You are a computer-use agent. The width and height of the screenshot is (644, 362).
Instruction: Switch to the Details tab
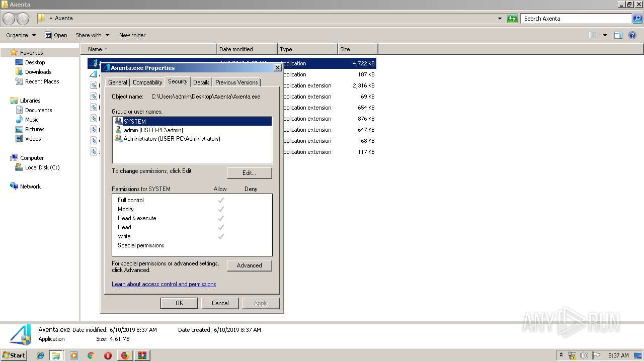click(201, 82)
